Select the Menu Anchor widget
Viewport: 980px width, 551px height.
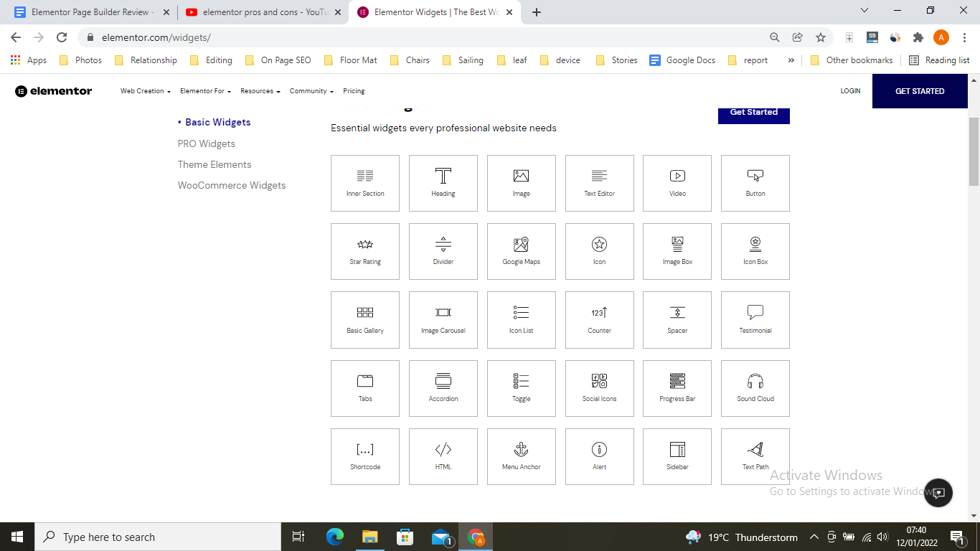522,456
